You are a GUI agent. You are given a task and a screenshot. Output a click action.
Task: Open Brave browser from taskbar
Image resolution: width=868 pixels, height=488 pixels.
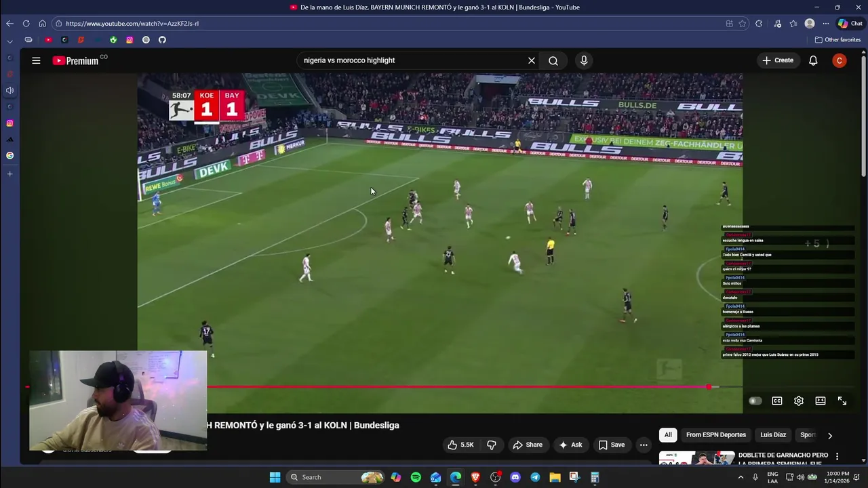[475, 477]
